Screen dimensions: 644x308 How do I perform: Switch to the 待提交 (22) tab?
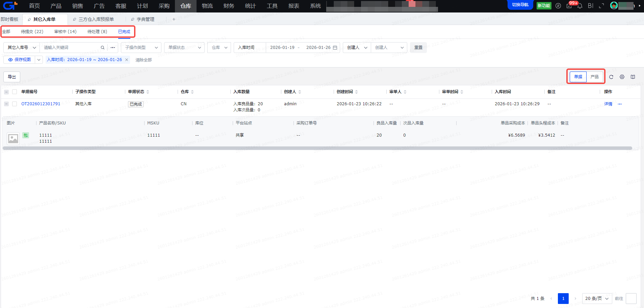coord(32,32)
